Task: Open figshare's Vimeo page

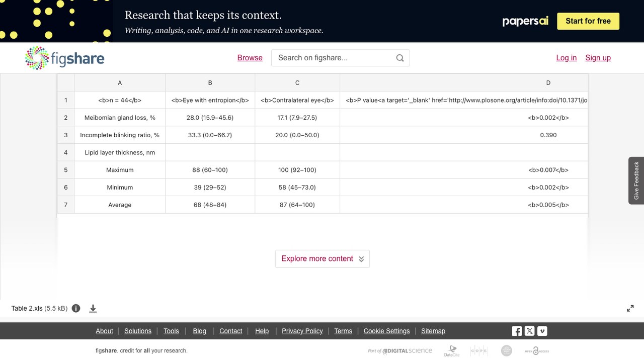Action: click(542, 331)
